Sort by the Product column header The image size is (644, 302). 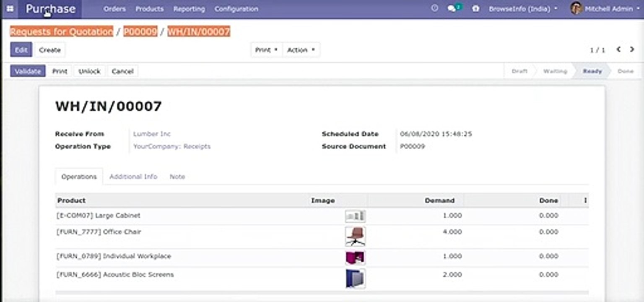coord(72,200)
